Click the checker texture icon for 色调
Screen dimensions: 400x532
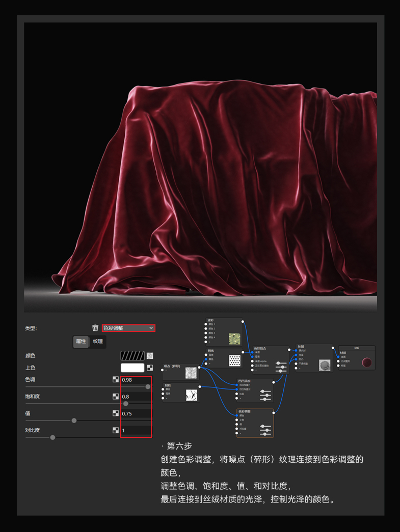click(x=116, y=379)
